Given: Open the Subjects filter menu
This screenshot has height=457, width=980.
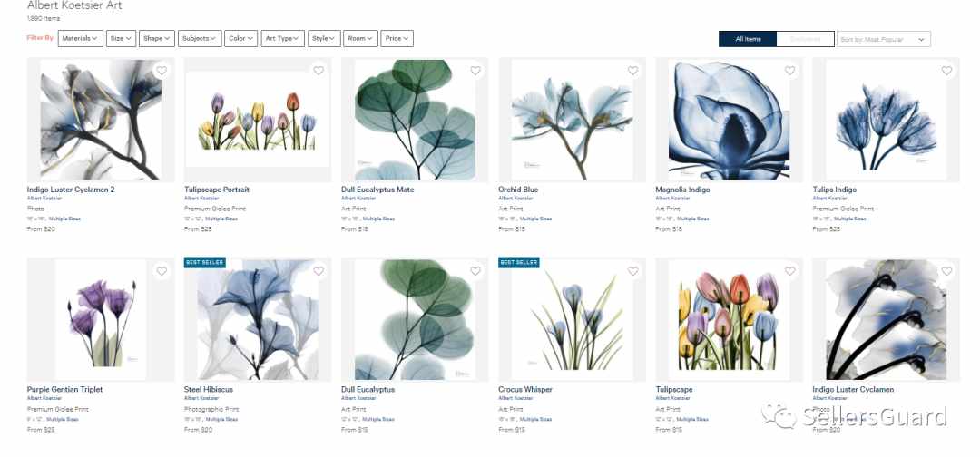Looking at the screenshot, I should click(x=200, y=38).
